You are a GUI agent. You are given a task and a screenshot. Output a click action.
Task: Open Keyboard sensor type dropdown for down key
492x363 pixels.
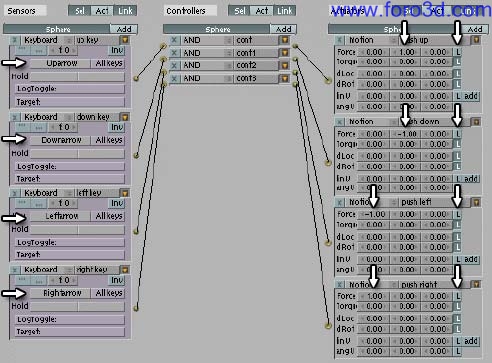tap(47, 117)
